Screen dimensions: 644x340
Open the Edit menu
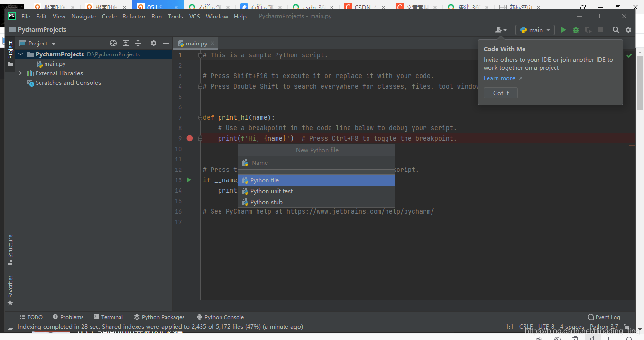(41, 16)
